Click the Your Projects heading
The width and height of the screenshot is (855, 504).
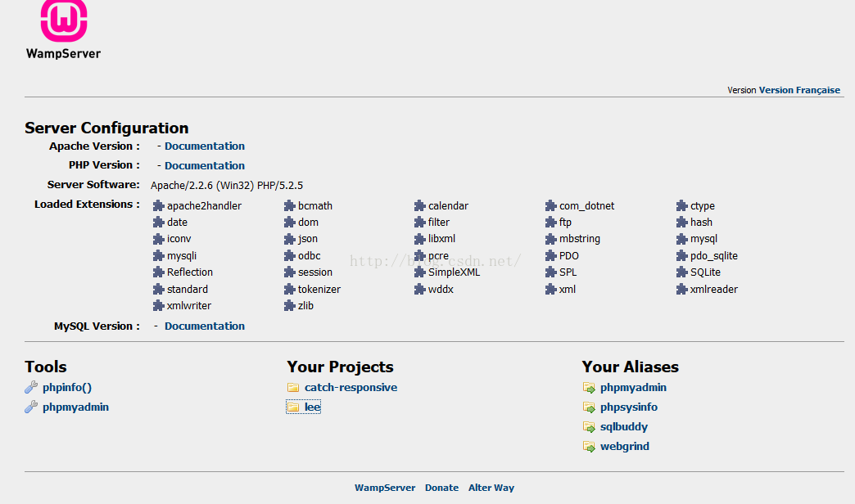340,367
